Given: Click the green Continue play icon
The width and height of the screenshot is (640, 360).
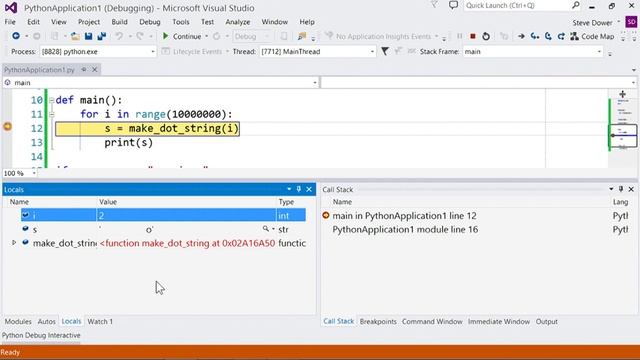Looking at the screenshot, I should click(x=165, y=36).
